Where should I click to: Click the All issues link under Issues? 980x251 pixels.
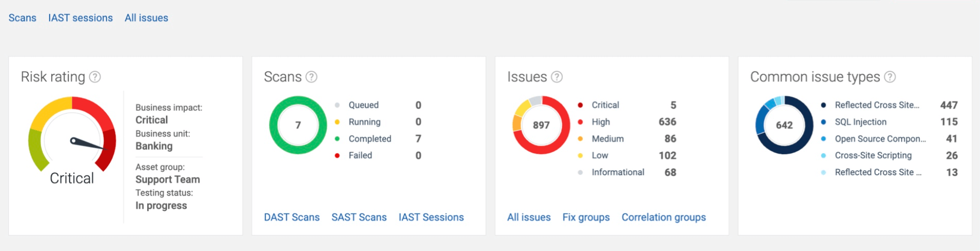click(529, 217)
